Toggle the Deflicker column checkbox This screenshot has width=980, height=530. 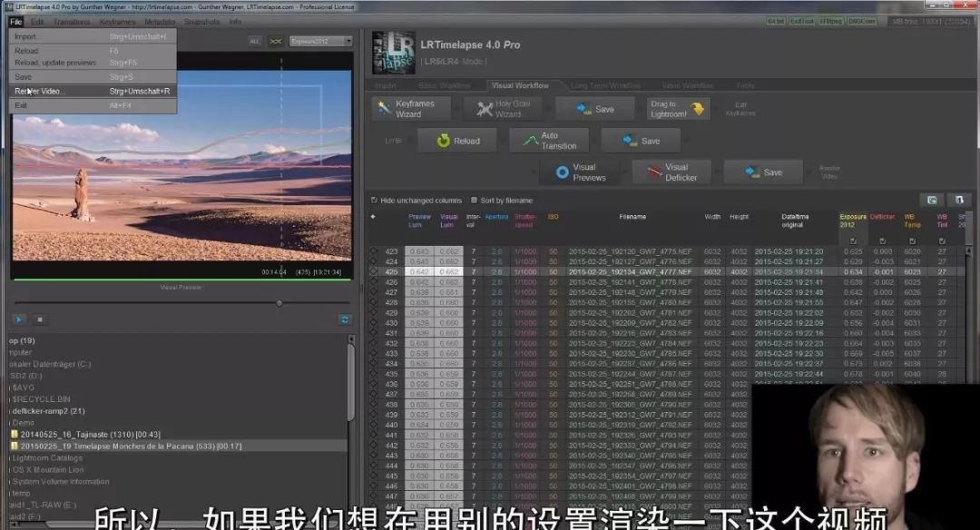(883, 240)
